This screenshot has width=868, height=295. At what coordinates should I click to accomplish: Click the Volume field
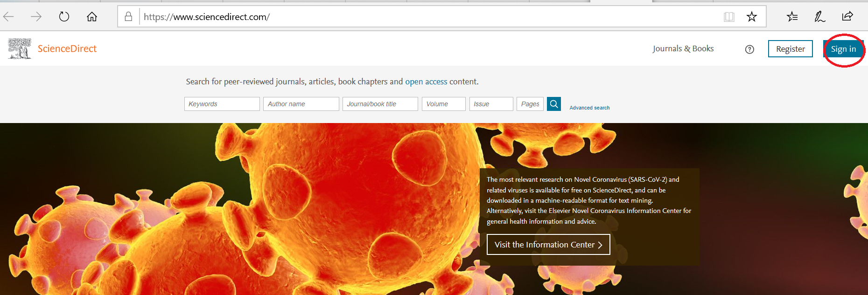point(443,104)
